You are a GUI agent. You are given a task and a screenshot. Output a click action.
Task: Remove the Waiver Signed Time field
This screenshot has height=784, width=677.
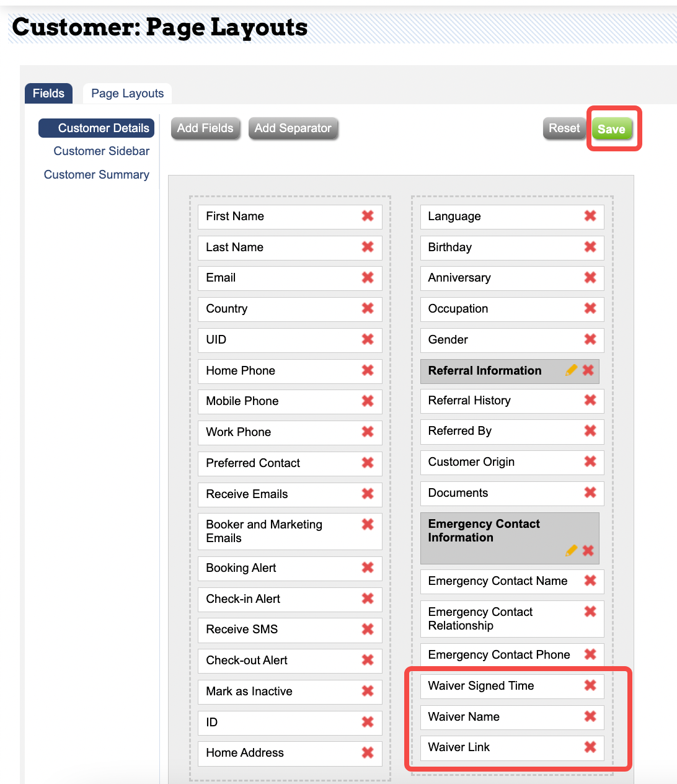[590, 685]
